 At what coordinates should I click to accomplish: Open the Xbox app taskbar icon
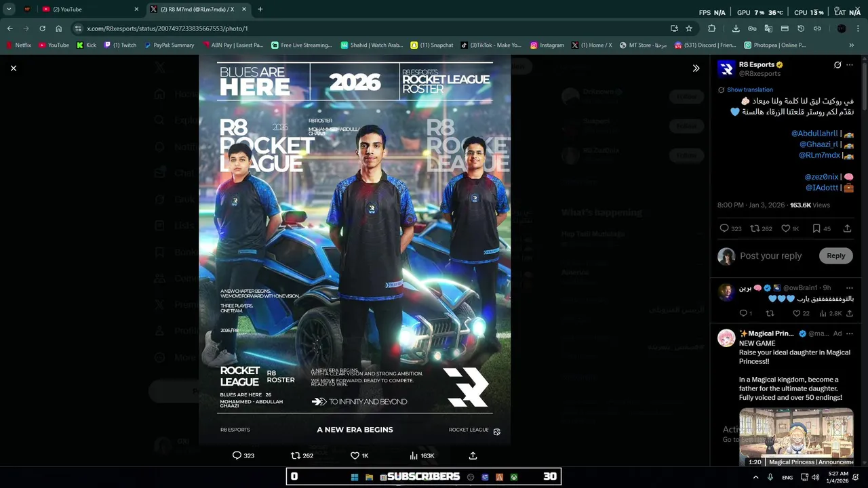pyautogui.click(x=514, y=476)
